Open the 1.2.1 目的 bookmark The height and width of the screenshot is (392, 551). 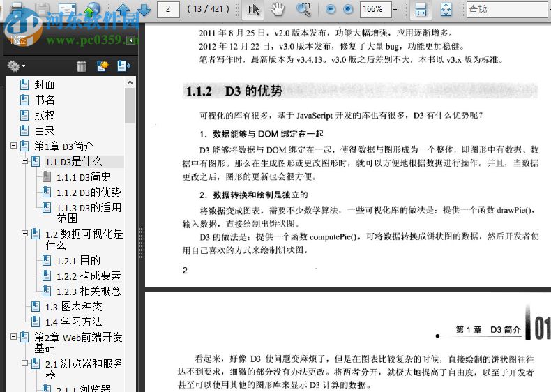(78, 260)
